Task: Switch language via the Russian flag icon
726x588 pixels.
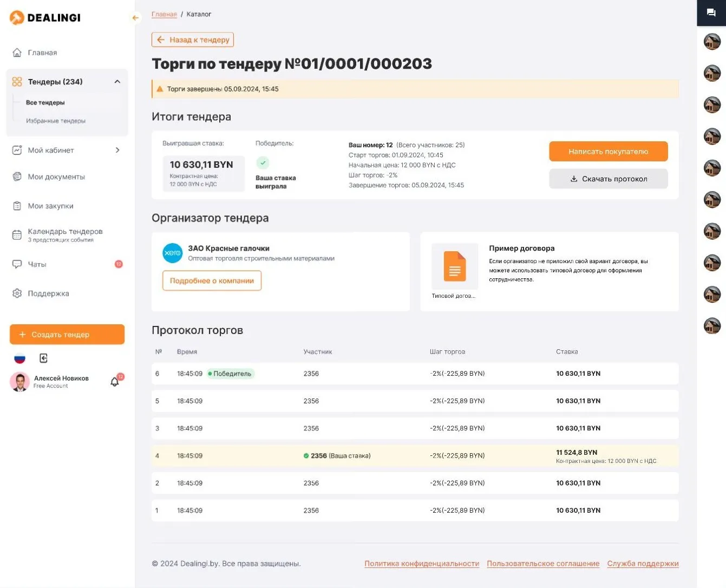Action: (20, 358)
